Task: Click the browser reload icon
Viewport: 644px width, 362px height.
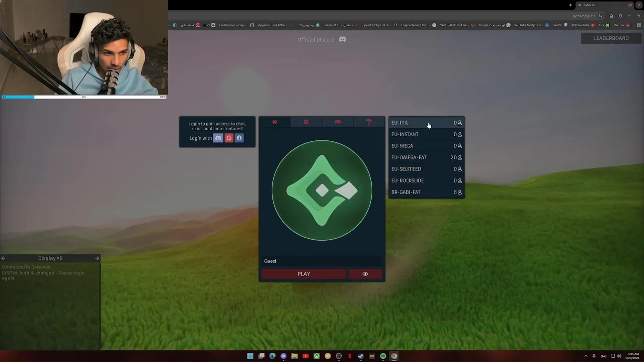Action: (620, 16)
